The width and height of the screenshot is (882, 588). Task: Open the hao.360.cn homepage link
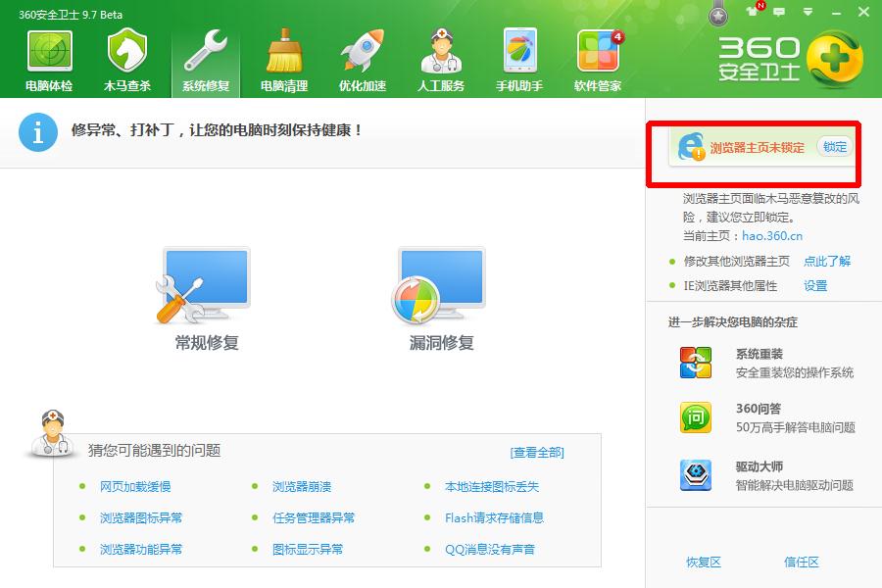click(x=772, y=236)
